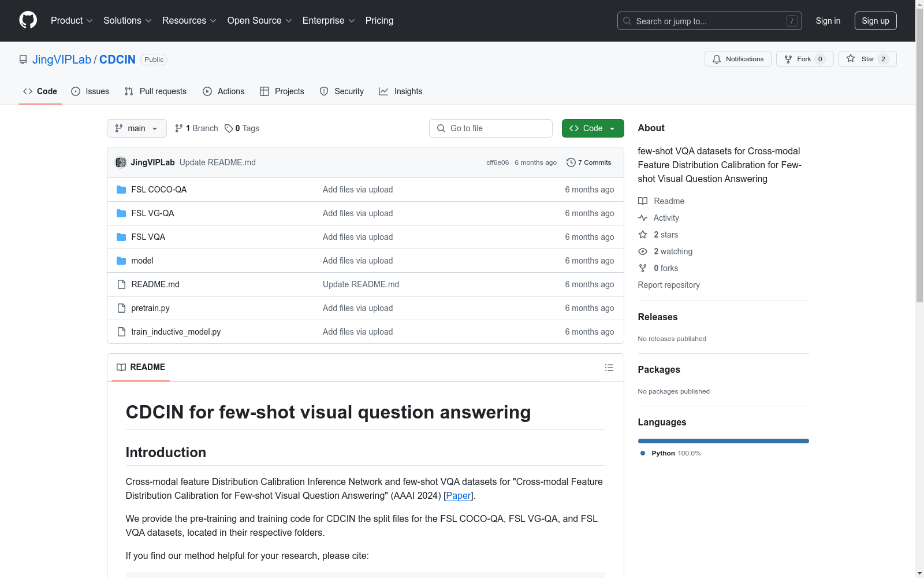
Task: Click the FSL VQA folder icon
Action: [x=121, y=237]
